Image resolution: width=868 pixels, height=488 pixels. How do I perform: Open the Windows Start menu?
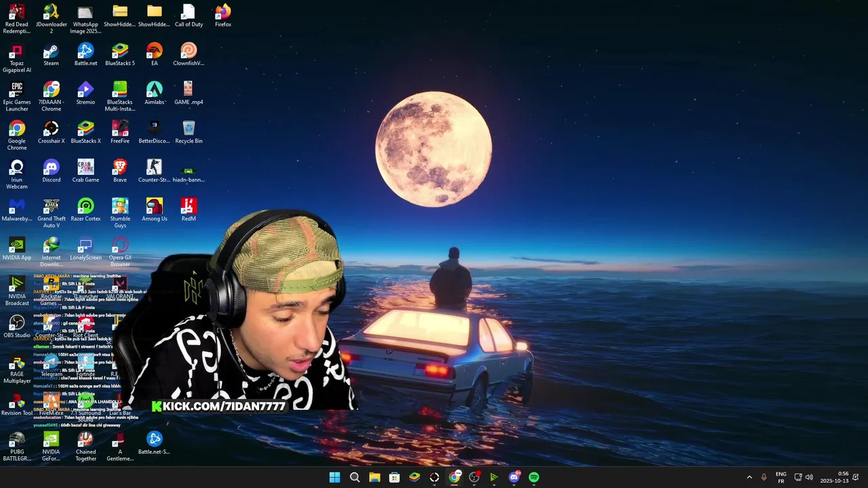click(334, 477)
